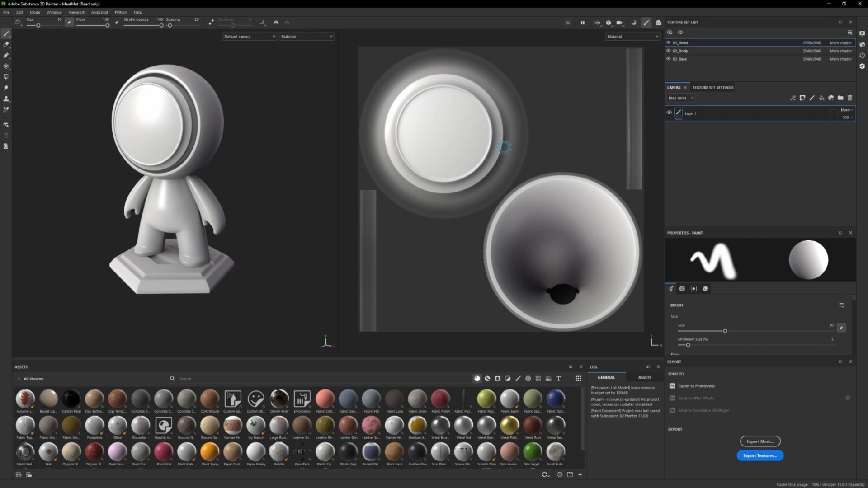Click the Material picker eyedropper tool
The image size is (868, 488).
tap(6, 109)
